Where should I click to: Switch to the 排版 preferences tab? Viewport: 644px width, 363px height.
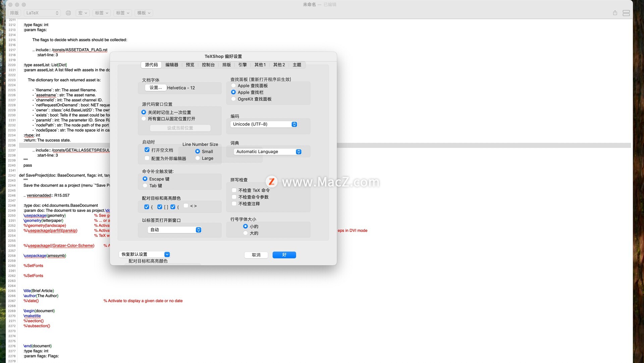pyautogui.click(x=227, y=65)
